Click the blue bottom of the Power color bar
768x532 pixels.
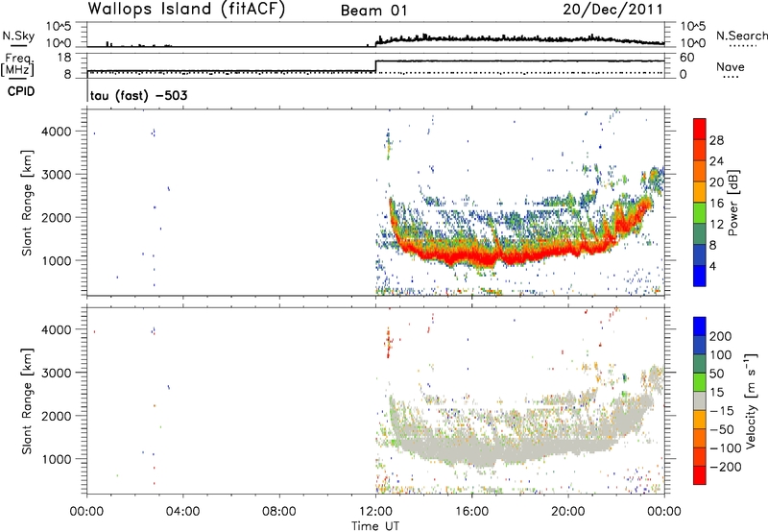700,276
